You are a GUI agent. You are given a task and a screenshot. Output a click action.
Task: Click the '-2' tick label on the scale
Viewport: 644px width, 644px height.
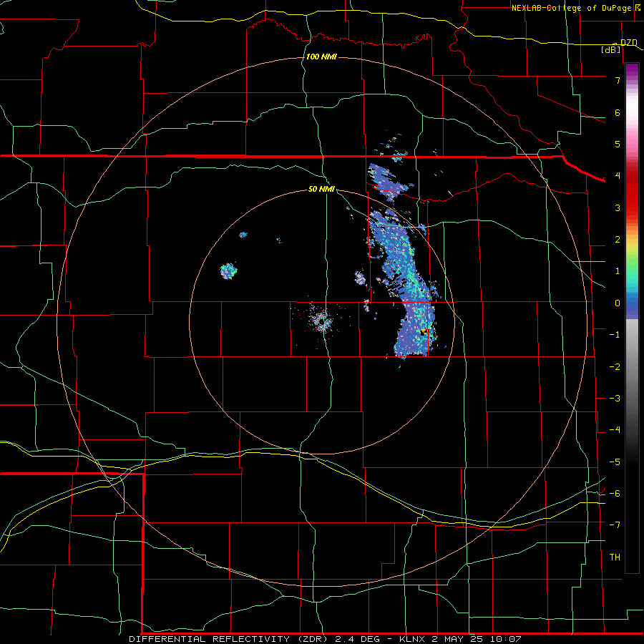615,367
